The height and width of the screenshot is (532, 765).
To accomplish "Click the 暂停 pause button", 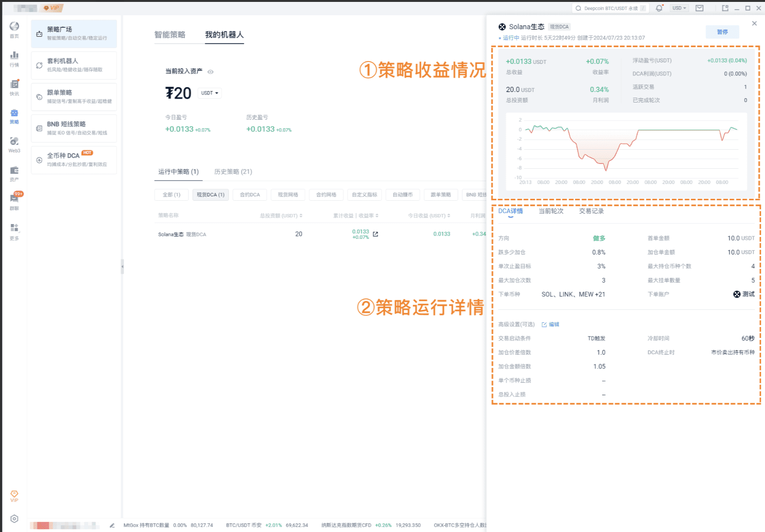I will 723,32.
